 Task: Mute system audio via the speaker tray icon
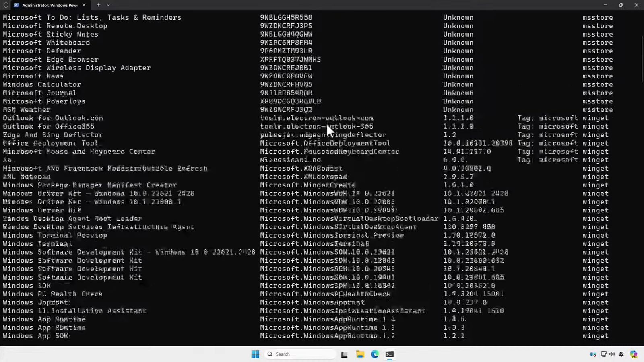coord(612,354)
